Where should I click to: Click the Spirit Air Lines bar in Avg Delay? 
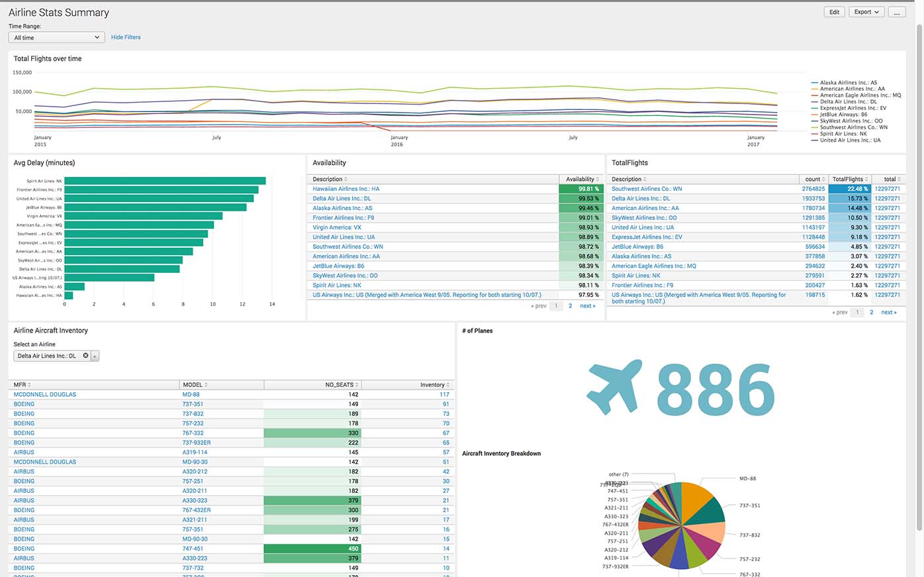pyautogui.click(x=165, y=181)
